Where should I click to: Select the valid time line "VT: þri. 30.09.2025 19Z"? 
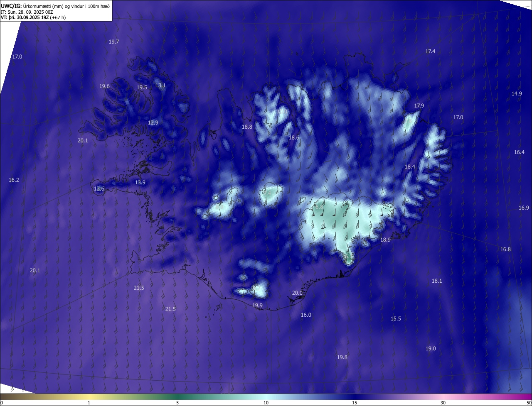25,17
